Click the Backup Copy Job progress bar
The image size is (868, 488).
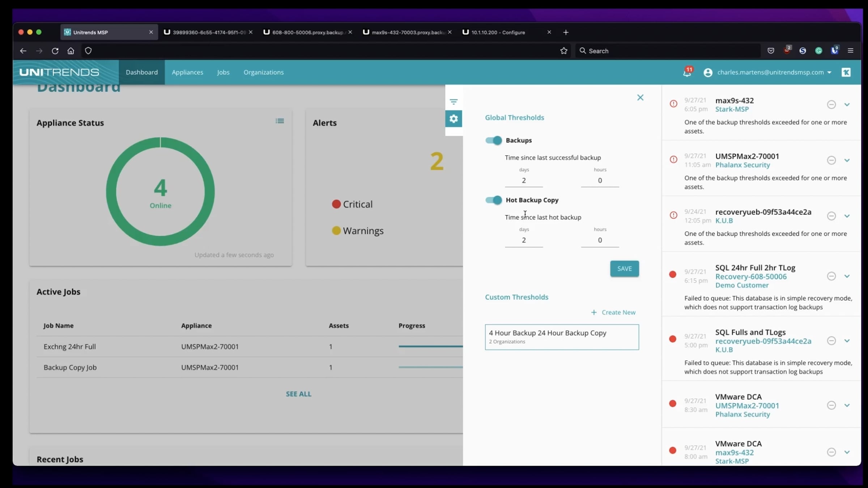[x=430, y=367]
